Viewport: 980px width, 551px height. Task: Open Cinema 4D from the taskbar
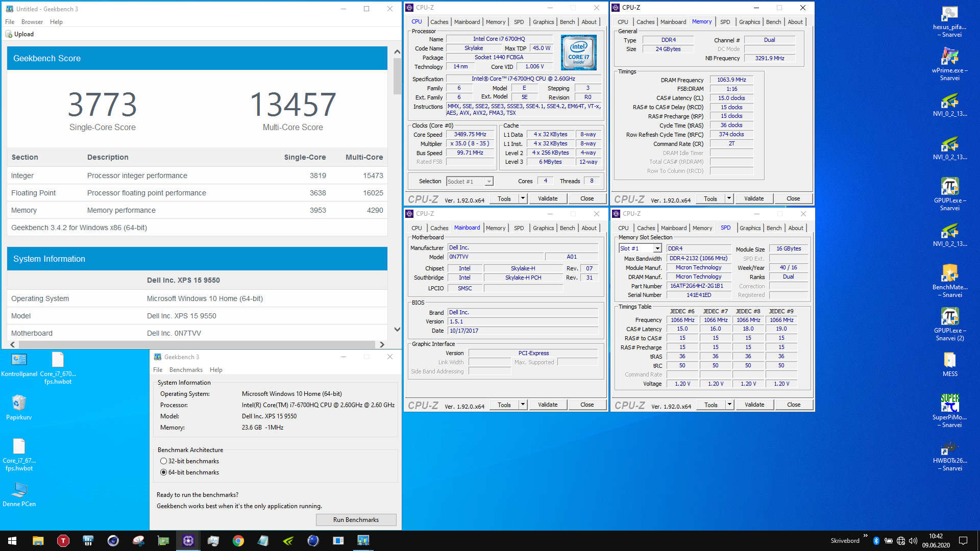click(x=113, y=541)
